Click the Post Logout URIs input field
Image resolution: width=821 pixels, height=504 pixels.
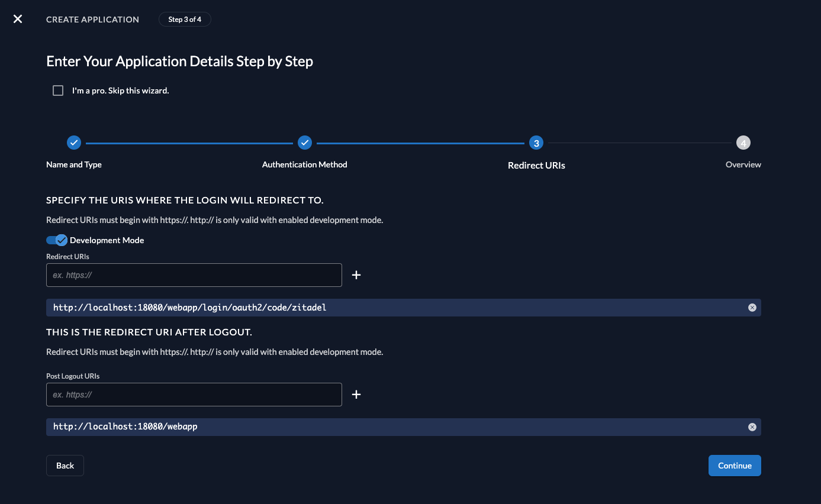point(194,394)
